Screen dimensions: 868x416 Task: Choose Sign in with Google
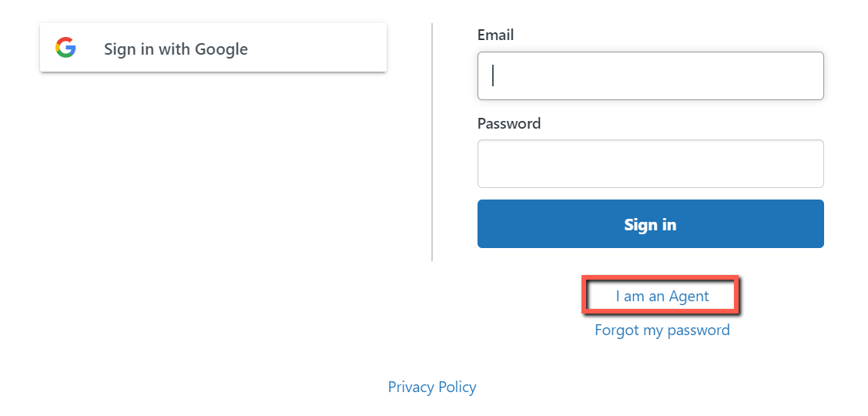(x=213, y=48)
